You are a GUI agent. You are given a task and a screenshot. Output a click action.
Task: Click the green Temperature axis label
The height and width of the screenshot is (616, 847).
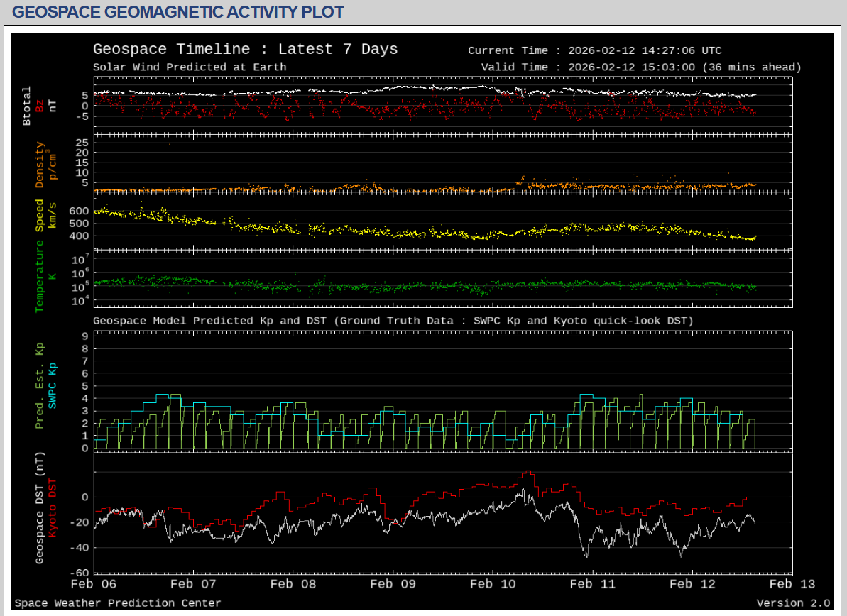coord(40,276)
